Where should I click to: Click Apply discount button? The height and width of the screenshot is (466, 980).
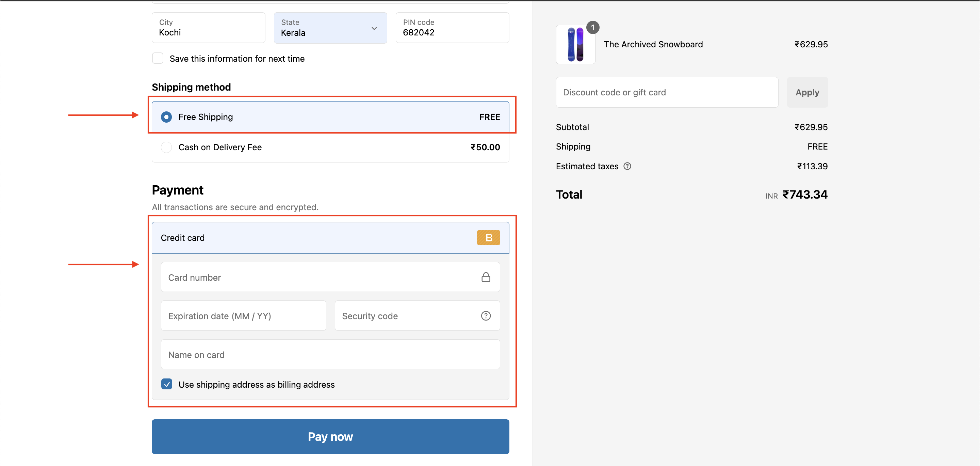pyautogui.click(x=807, y=93)
